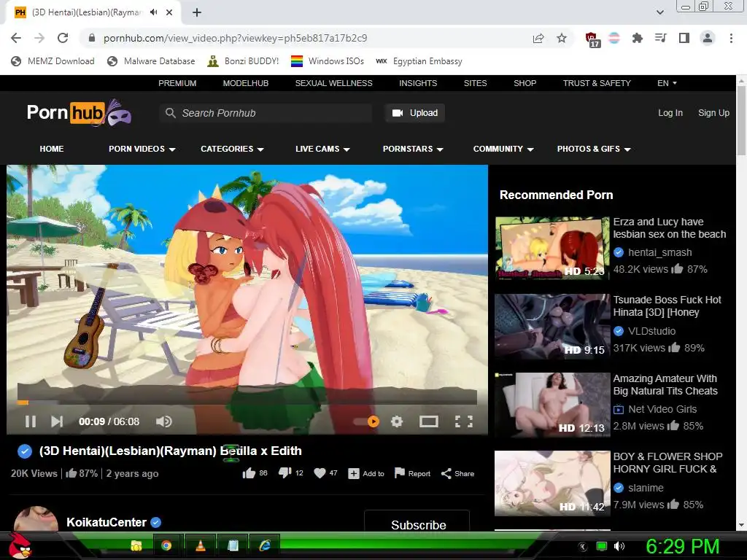Click the browser forward arrow
The height and width of the screenshot is (560, 747).
pyautogui.click(x=39, y=38)
